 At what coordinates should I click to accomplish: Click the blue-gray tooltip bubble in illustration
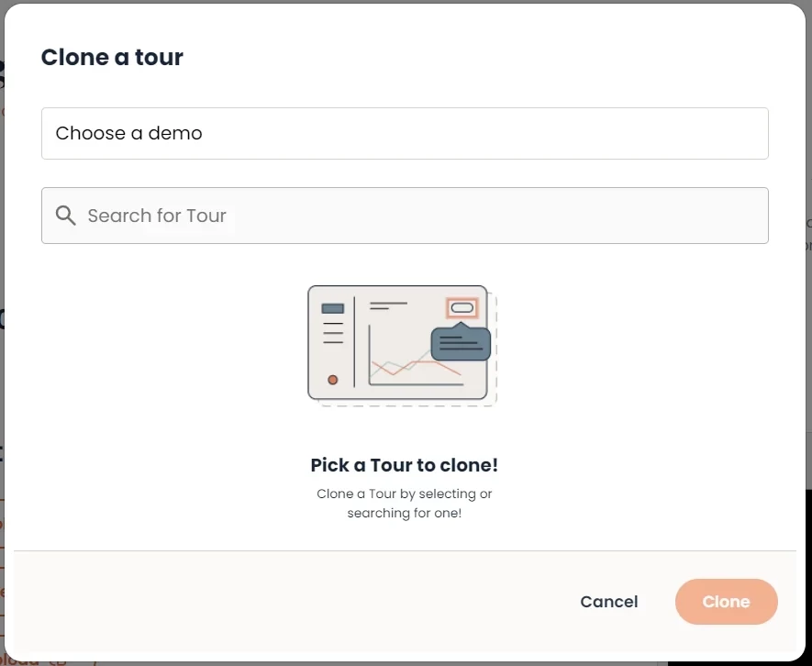(x=461, y=344)
